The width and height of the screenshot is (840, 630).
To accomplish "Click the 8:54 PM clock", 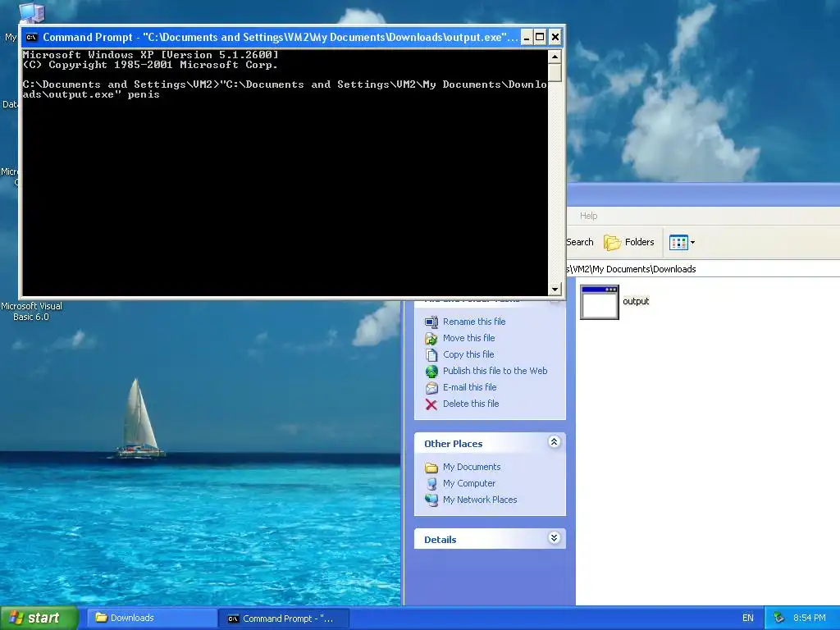I will [809, 619].
